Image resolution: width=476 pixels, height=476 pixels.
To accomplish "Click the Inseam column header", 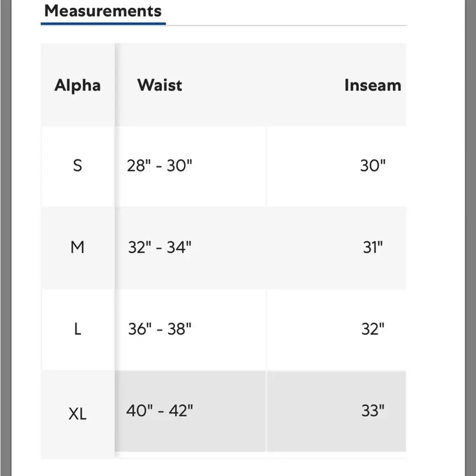I will (373, 85).
